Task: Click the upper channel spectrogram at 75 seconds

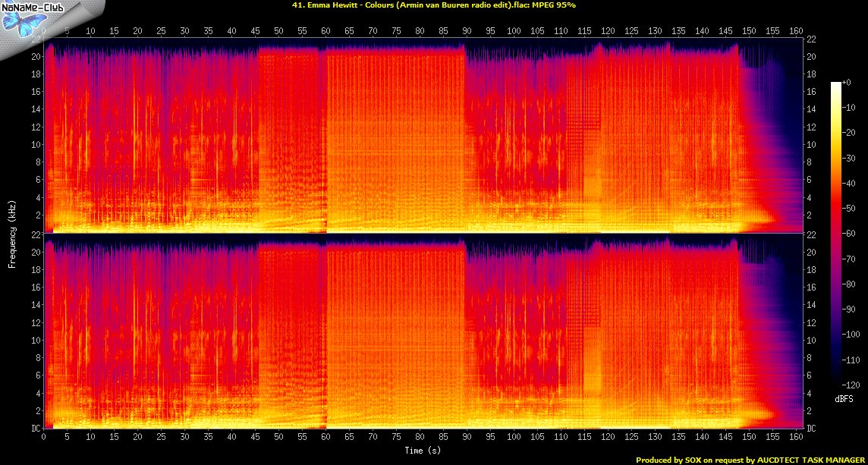Action: pos(397,137)
